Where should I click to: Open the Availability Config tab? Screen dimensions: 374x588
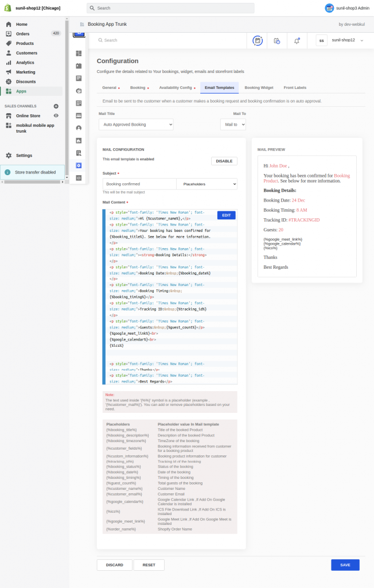click(177, 88)
